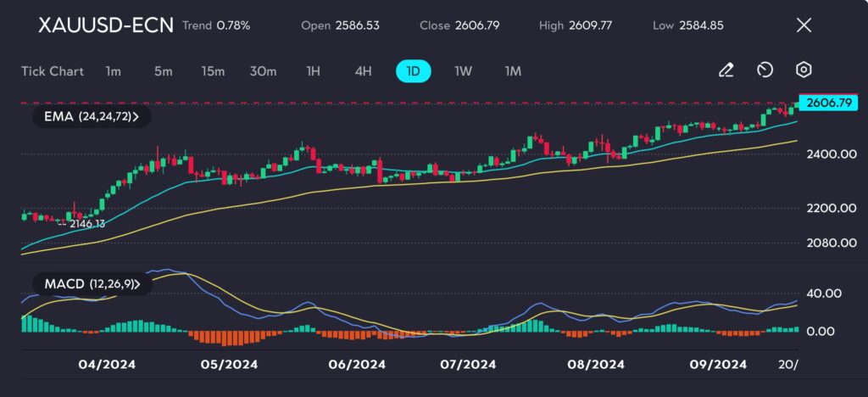Select the 1H timeframe
868x397 pixels.
[x=314, y=71]
